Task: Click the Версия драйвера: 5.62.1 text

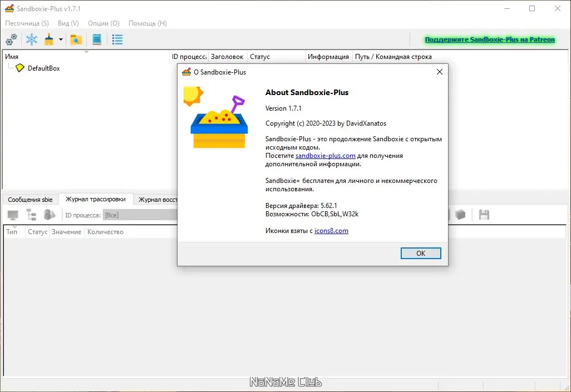Action: [x=301, y=205]
